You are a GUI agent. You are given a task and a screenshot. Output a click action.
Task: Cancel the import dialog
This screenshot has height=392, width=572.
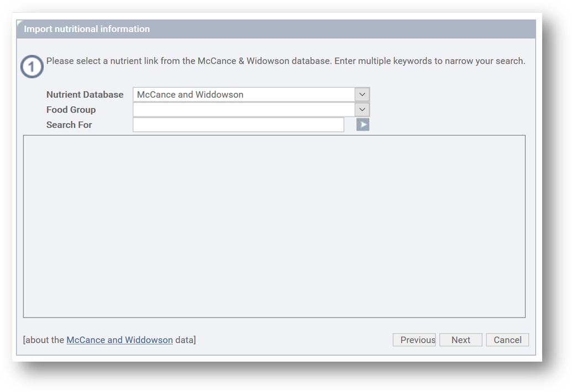pos(507,340)
